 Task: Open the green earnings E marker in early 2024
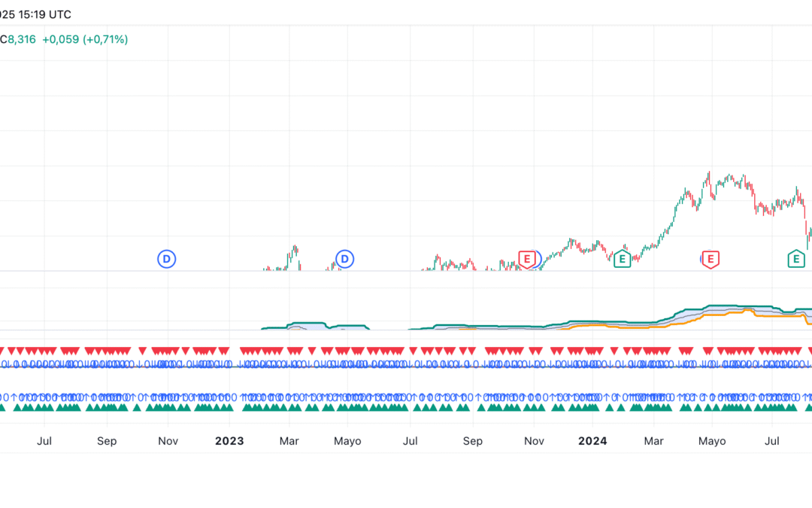pos(622,260)
